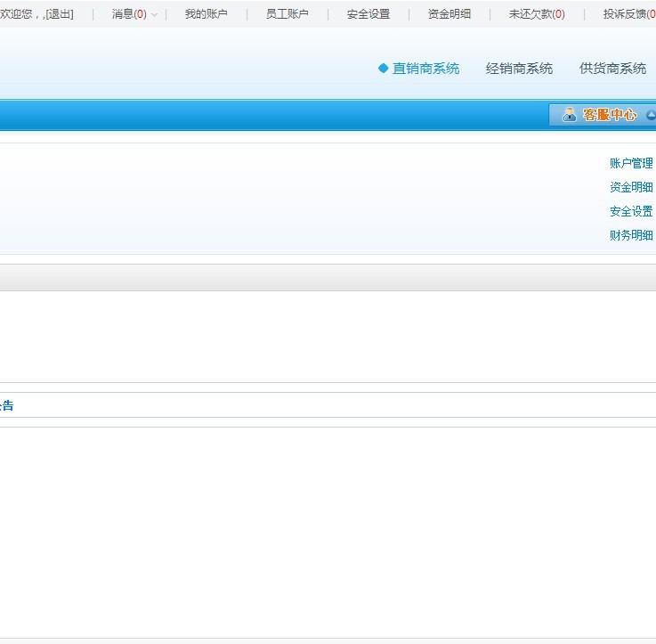The image size is (656, 644).
Task: Open the 财务明细 side link
Action: (x=631, y=235)
